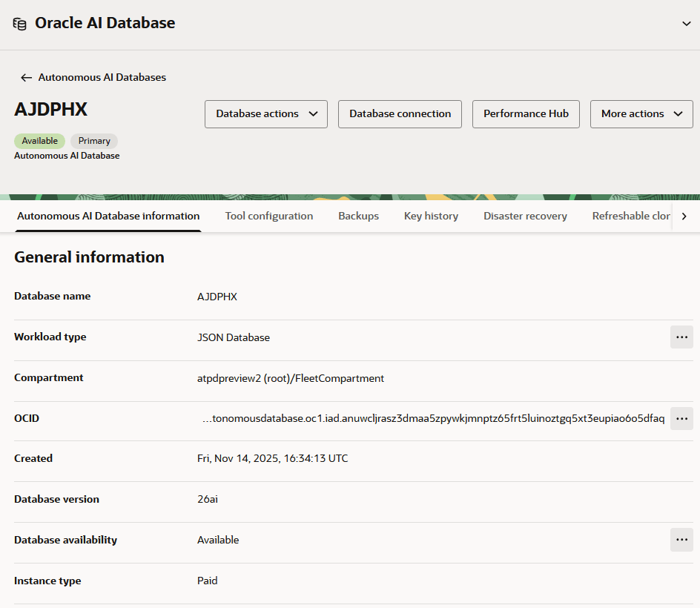Image resolution: width=700 pixels, height=608 pixels.
Task: Switch to the Backups tab
Action: click(x=358, y=216)
